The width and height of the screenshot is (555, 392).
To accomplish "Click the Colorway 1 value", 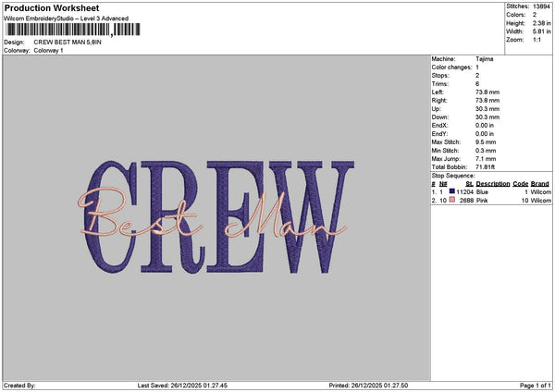I will [x=48, y=51].
